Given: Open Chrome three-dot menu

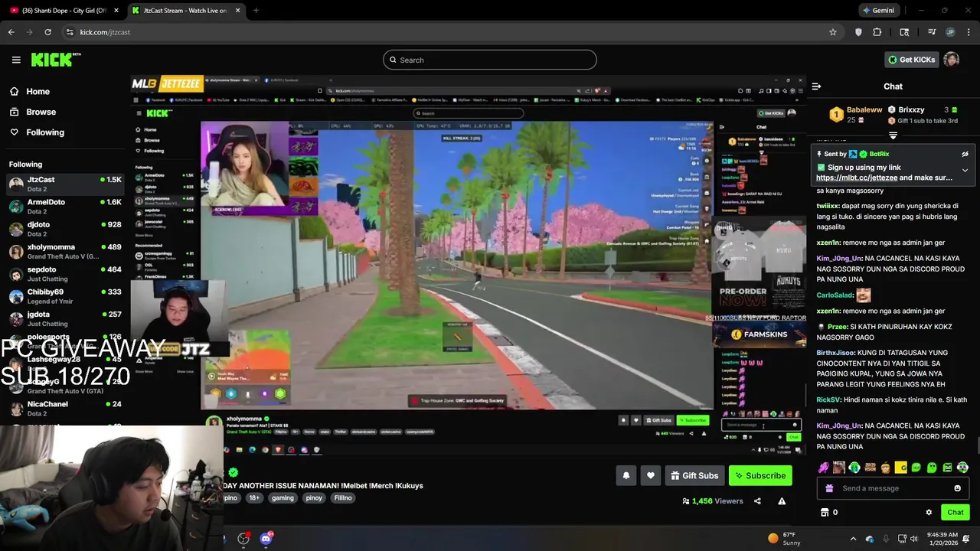Looking at the screenshot, I should 969,32.
